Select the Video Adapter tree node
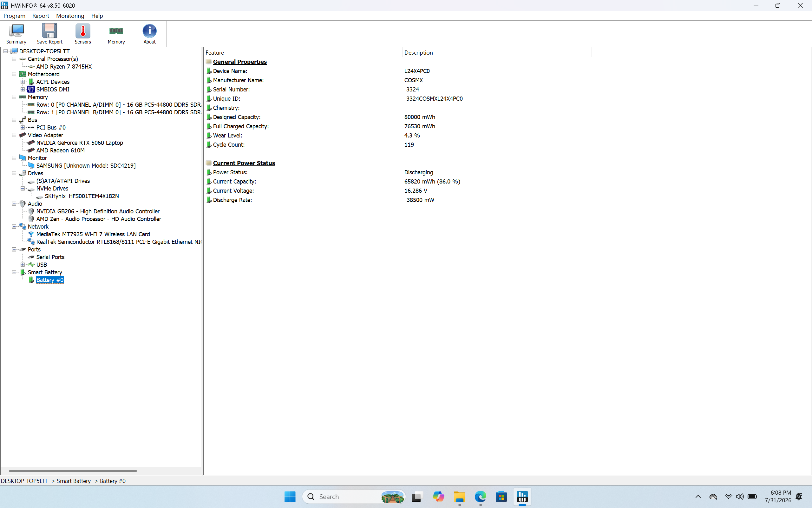This screenshot has height=508, width=812. tap(45, 135)
